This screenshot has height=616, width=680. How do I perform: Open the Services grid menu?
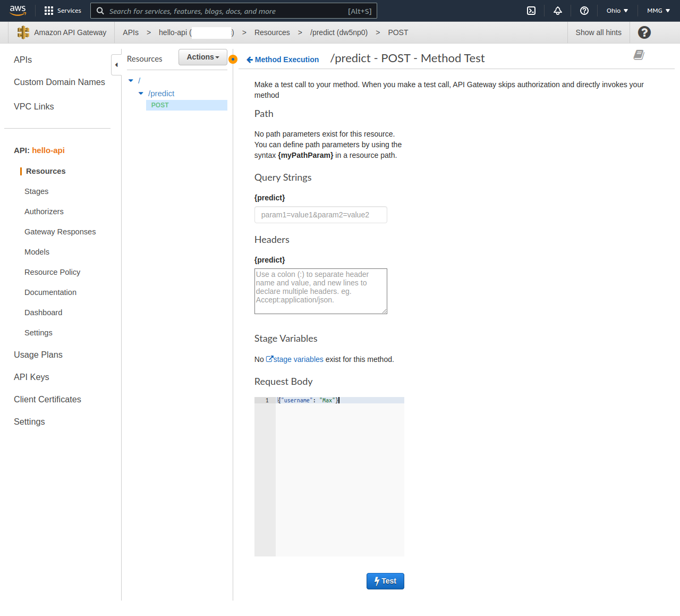tap(63, 11)
